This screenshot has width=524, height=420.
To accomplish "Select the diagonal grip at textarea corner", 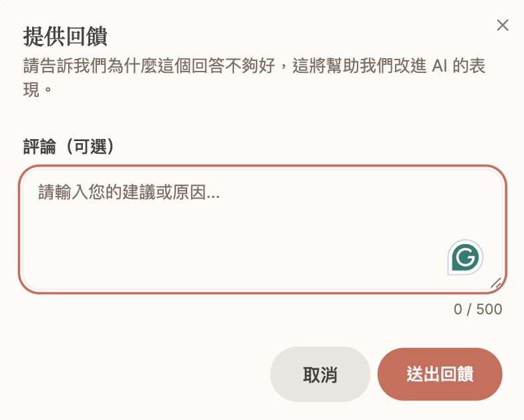I will click(x=495, y=283).
